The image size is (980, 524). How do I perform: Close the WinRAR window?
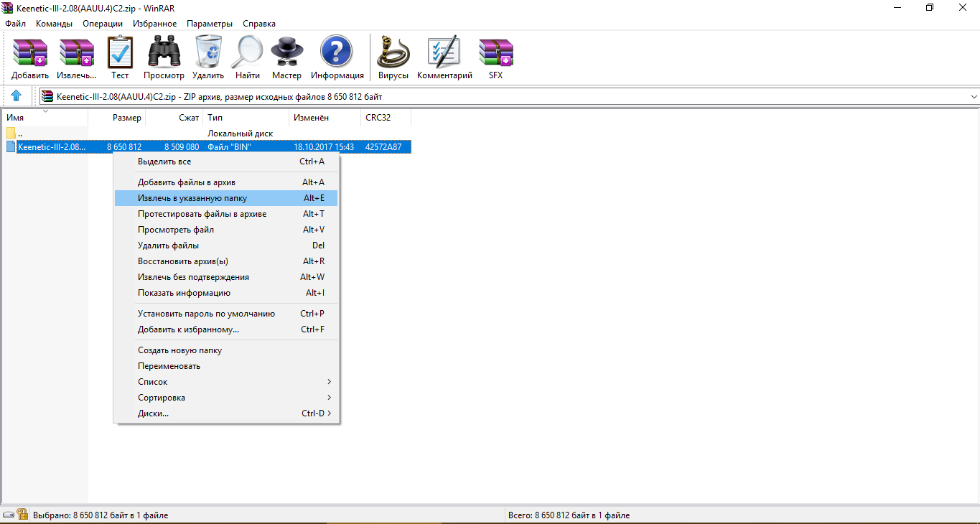coord(963,7)
